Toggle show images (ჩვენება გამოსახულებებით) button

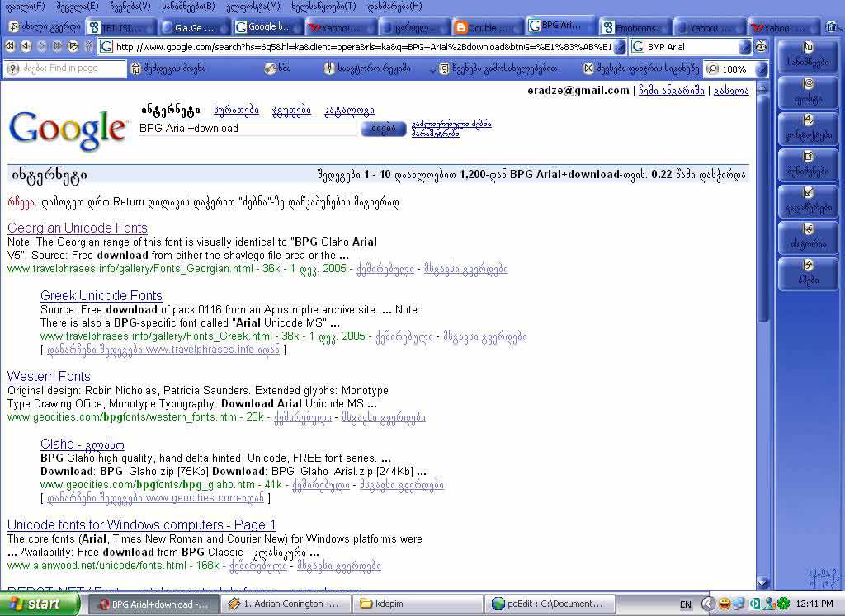pyautogui.click(x=498, y=68)
